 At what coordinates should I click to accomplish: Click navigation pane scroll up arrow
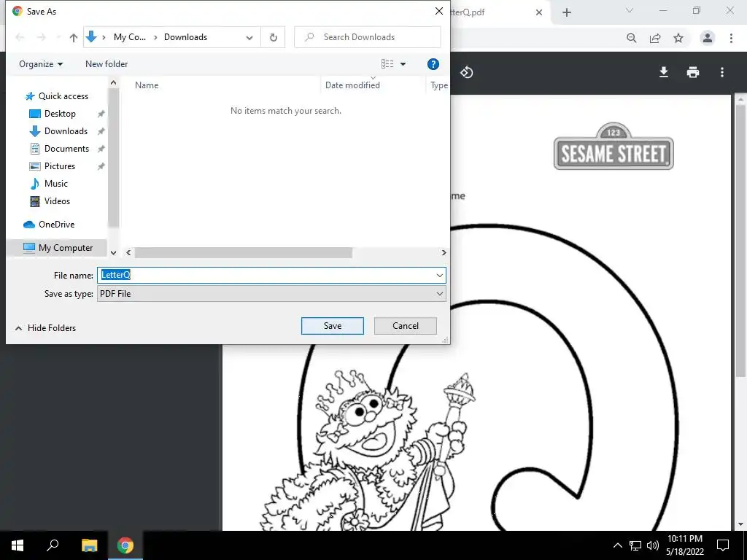click(x=113, y=83)
